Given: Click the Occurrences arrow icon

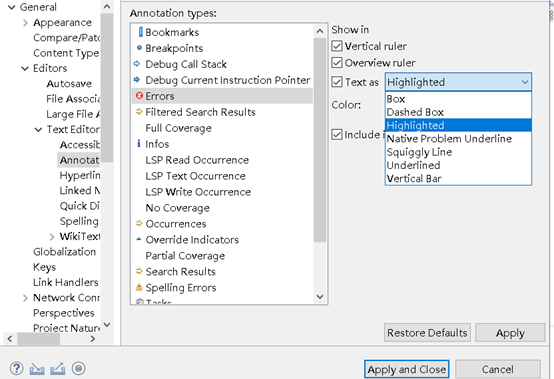Looking at the screenshot, I should click(138, 223).
